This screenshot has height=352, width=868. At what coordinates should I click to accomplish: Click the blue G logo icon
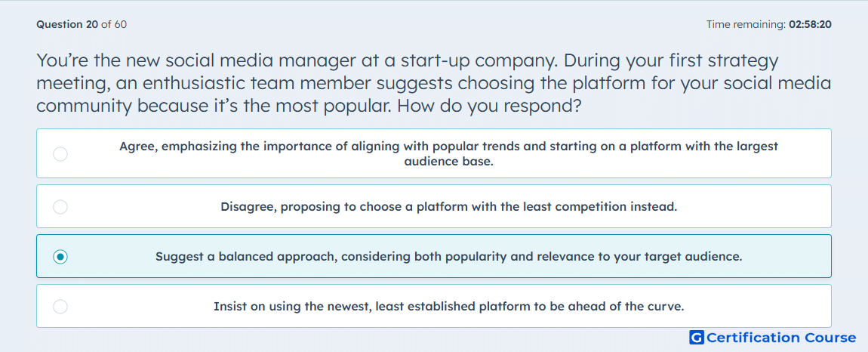coord(697,338)
